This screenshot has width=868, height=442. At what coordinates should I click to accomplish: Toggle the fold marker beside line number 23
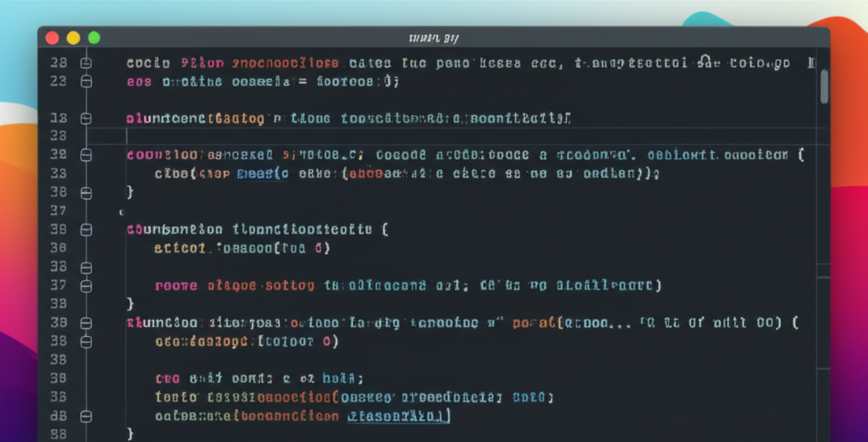85,82
